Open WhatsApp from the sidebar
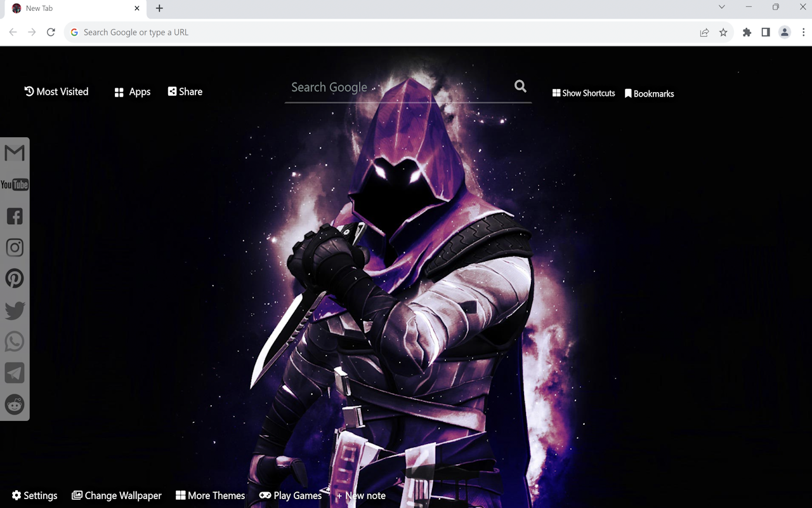The width and height of the screenshot is (812, 508). 15,342
